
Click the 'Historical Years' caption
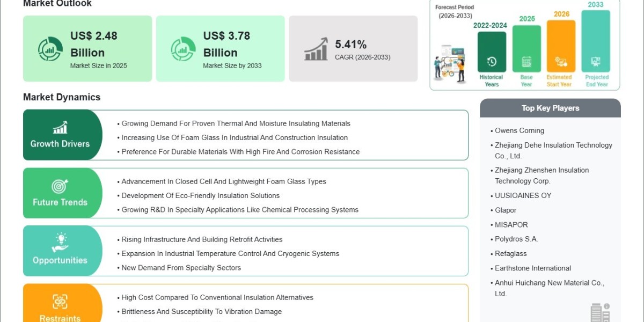point(492,80)
